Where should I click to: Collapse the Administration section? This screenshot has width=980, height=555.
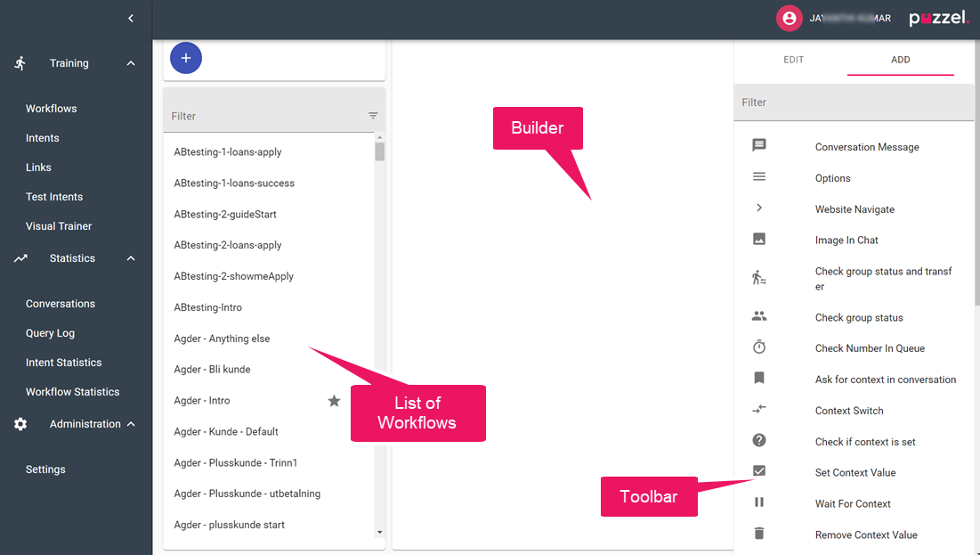(x=131, y=424)
